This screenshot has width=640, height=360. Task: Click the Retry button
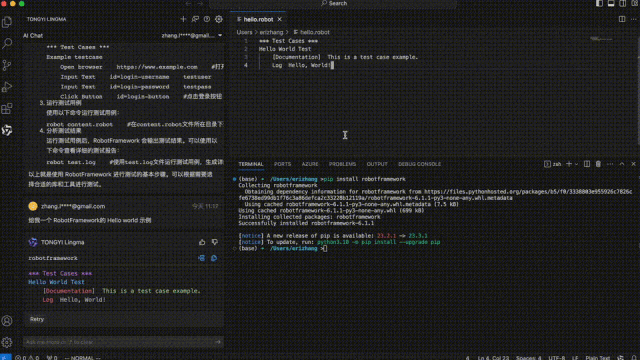point(37,319)
